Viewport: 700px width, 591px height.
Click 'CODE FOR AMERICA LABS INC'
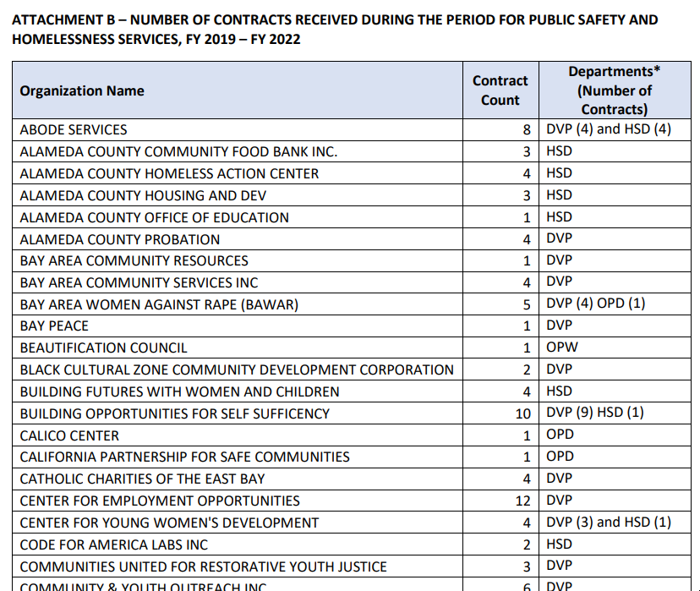coord(114,544)
